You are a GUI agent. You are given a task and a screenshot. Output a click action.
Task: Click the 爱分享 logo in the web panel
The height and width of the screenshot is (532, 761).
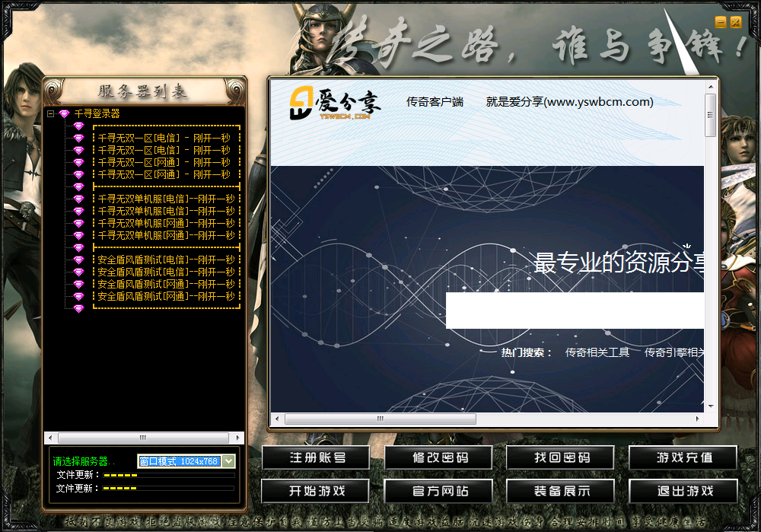click(x=335, y=104)
